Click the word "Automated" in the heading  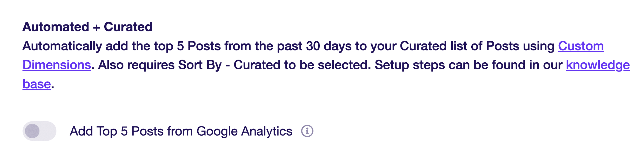pos(56,27)
